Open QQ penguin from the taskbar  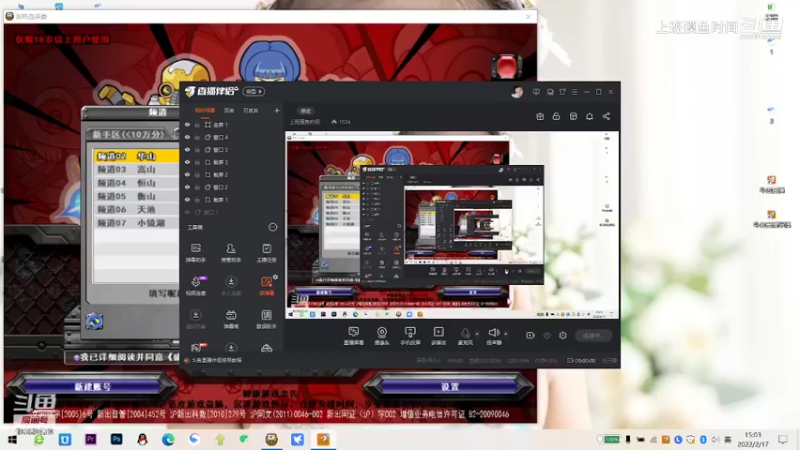[142, 439]
